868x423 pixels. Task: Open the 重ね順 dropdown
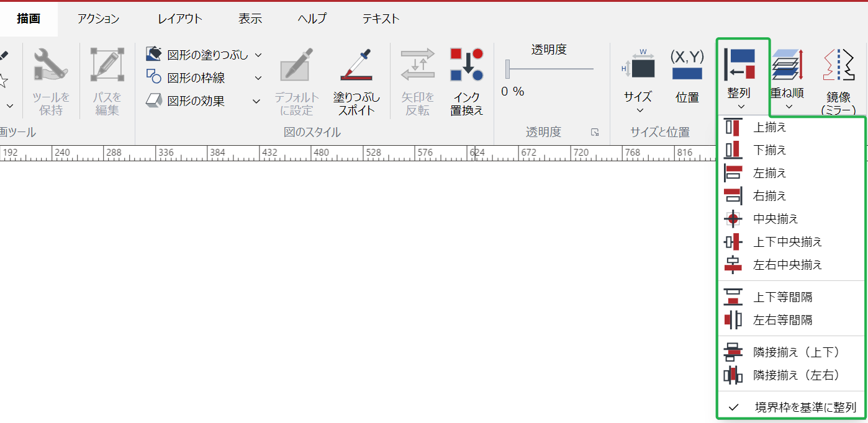point(787,81)
